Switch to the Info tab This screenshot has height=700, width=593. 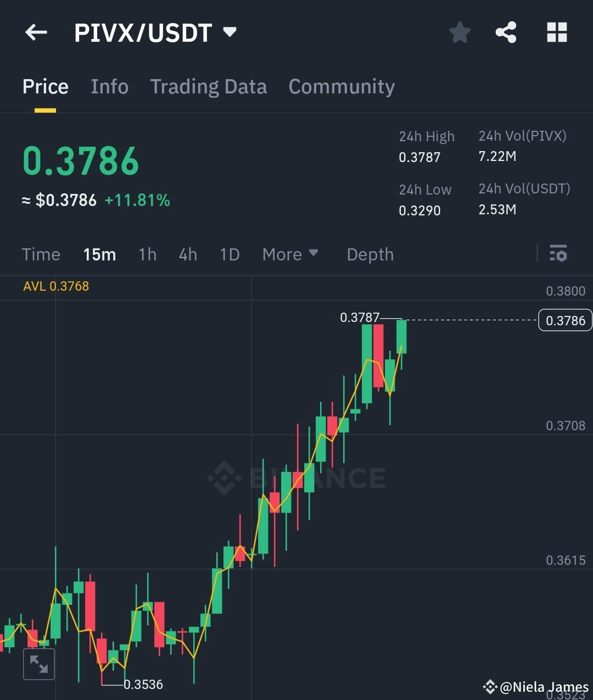[x=109, y=87]
